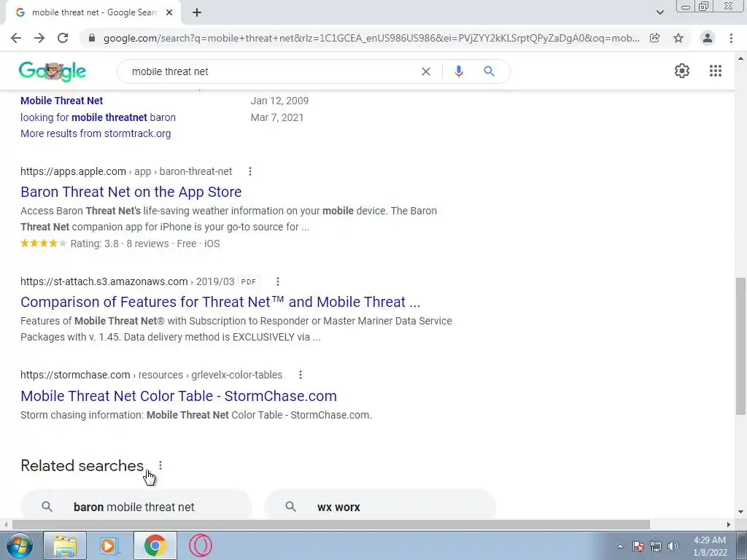Open 'looking for mobile threatnet baron' link

[x=98, y=117]
